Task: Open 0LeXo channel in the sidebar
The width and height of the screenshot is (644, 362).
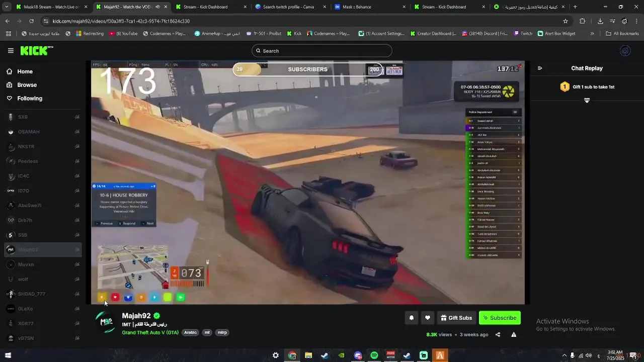Action: [x=43, y=309]
